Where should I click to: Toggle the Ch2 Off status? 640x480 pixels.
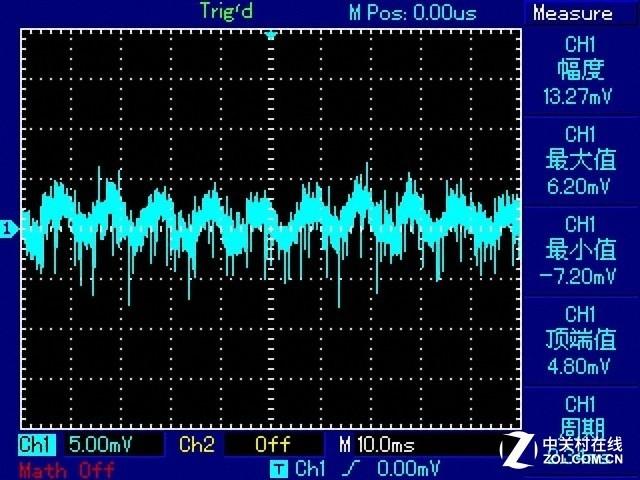272,443
